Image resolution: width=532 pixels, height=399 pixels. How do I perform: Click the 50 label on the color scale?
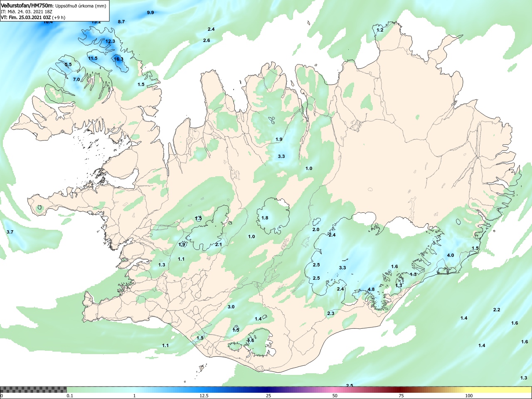tap(335, 396)
